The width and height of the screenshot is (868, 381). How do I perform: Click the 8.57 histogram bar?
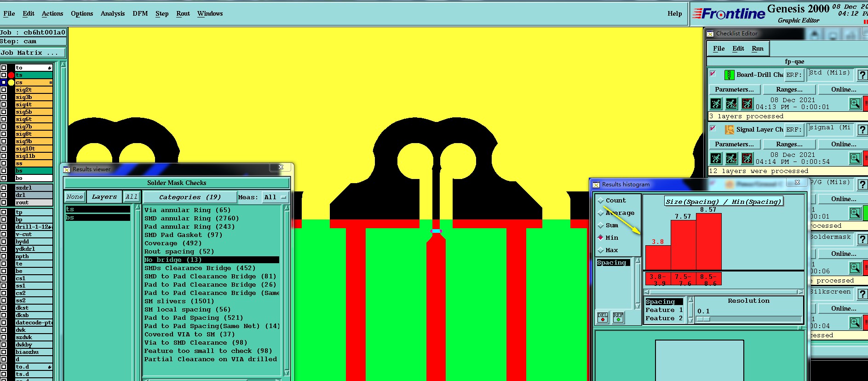tap(708, 242)
